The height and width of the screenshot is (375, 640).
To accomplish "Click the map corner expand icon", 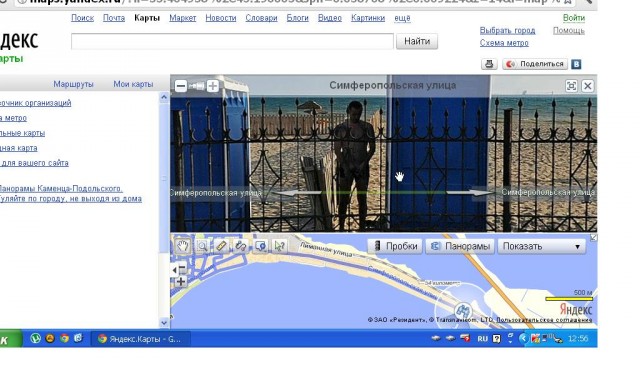I will (593, 237).
